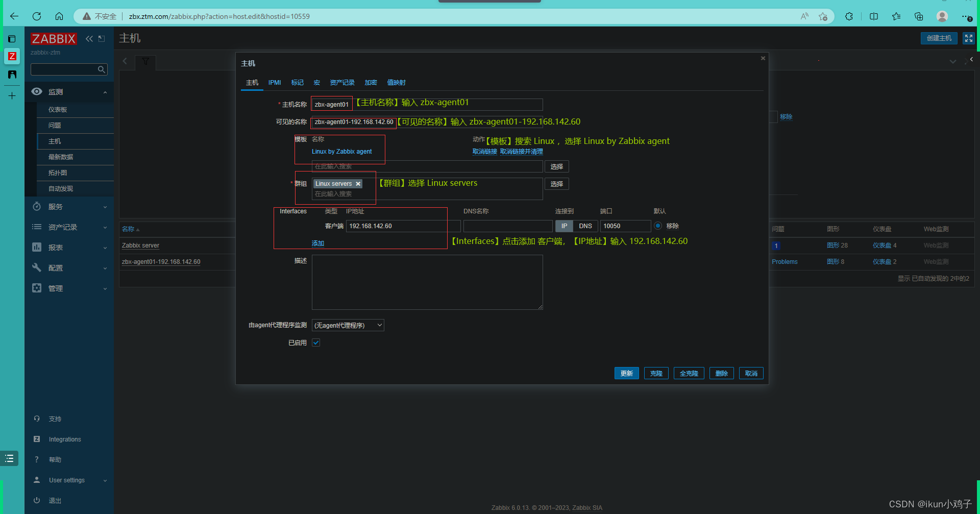The image size is (980, 514).
Task: Open the browser profile avatar
Action: tap(942, 16)
